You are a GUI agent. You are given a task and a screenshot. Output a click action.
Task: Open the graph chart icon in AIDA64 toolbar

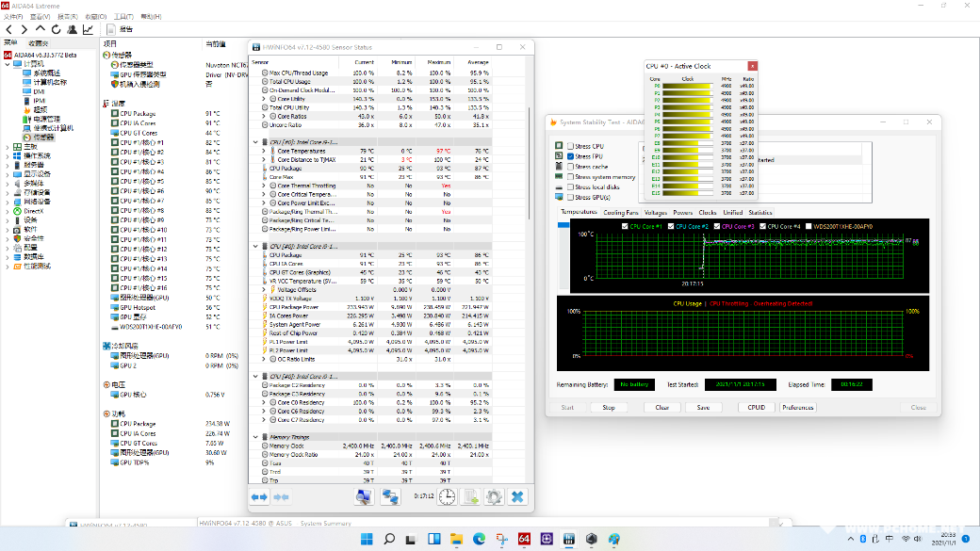(88, 29)
